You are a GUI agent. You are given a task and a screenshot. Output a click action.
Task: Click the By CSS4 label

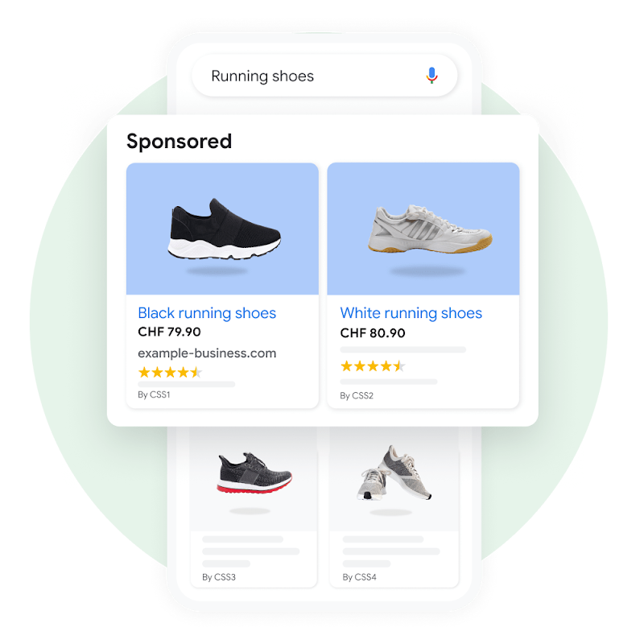[x=359, y=577]
